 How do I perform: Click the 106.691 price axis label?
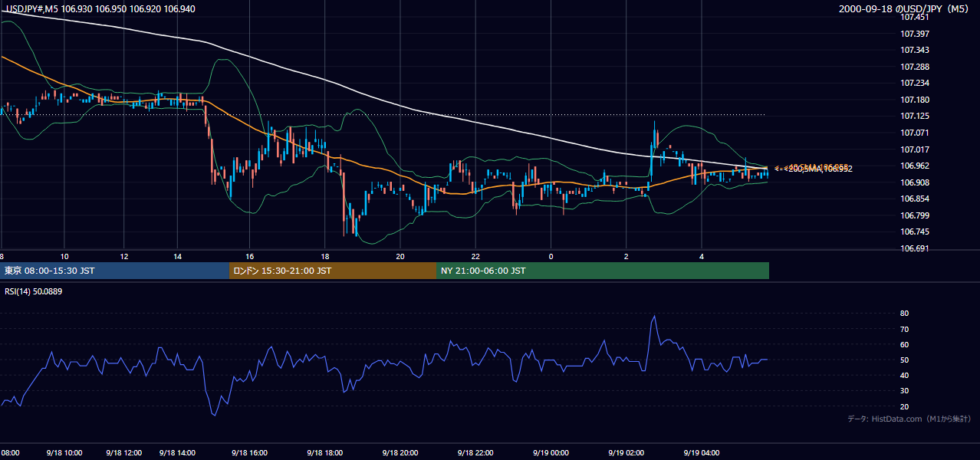tap(916, 248)
